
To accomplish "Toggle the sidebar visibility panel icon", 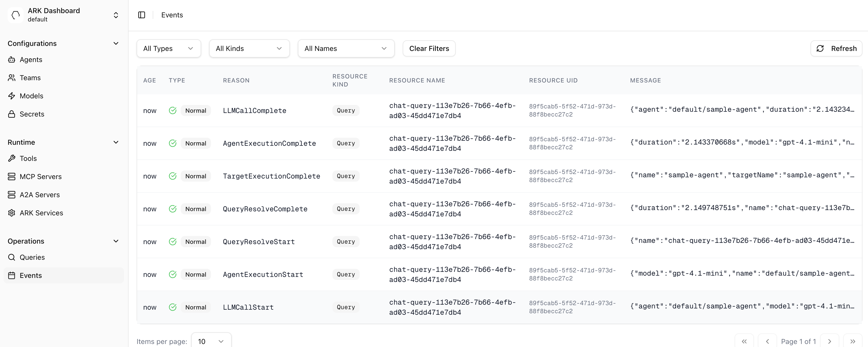I will [142, 15].
